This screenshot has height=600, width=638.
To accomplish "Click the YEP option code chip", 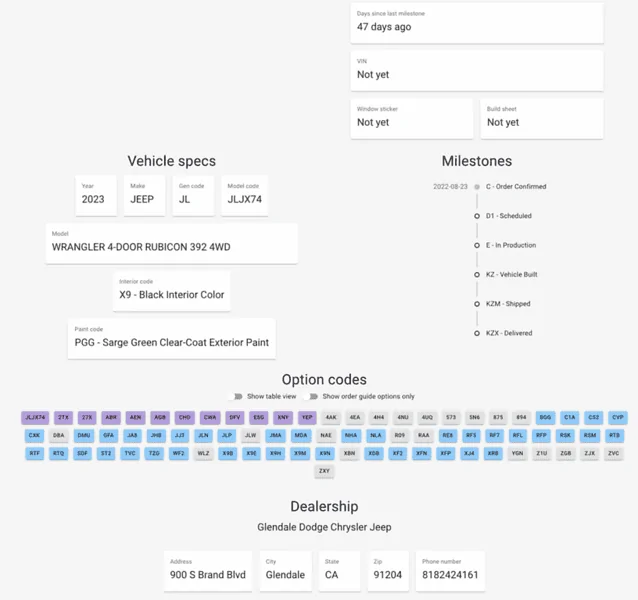I will (307, 418).
